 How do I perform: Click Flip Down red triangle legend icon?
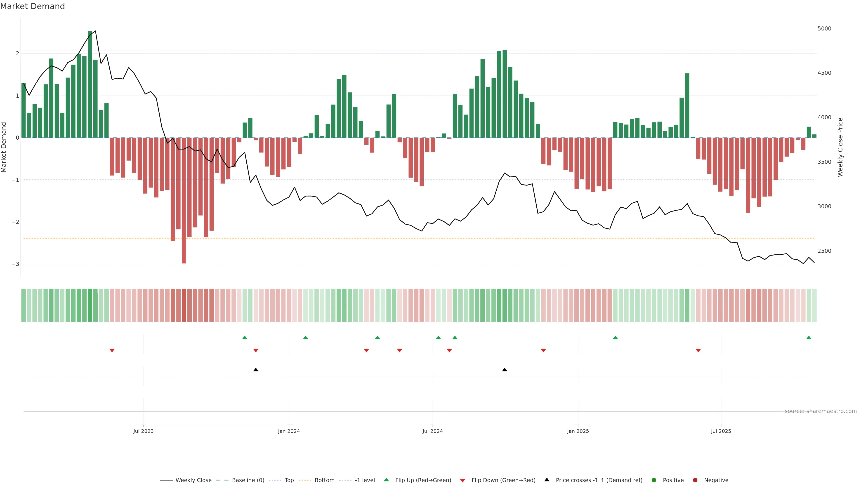pos(463,481)
